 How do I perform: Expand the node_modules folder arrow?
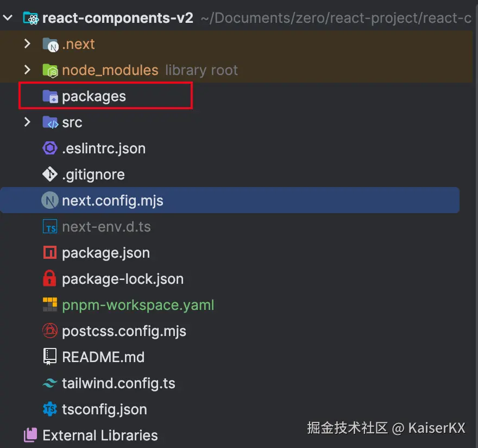[x=27, y=70]
